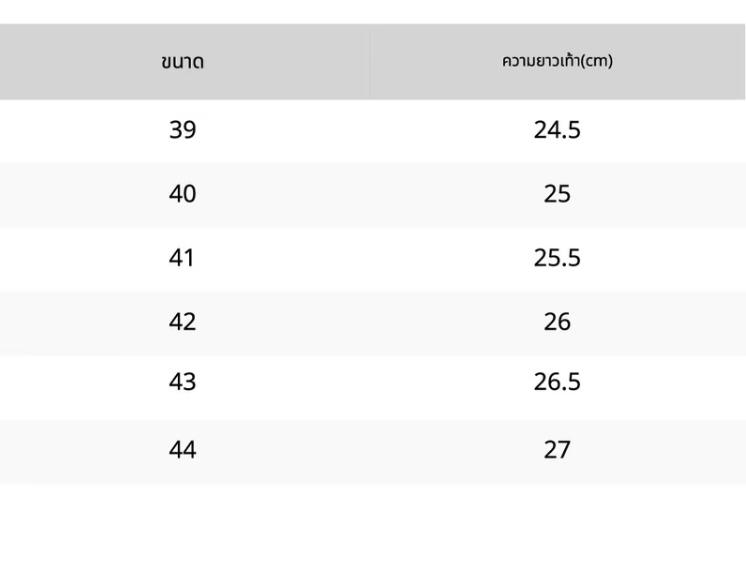
Task: Click the 26 foot length value
Action: click(557, 322)
